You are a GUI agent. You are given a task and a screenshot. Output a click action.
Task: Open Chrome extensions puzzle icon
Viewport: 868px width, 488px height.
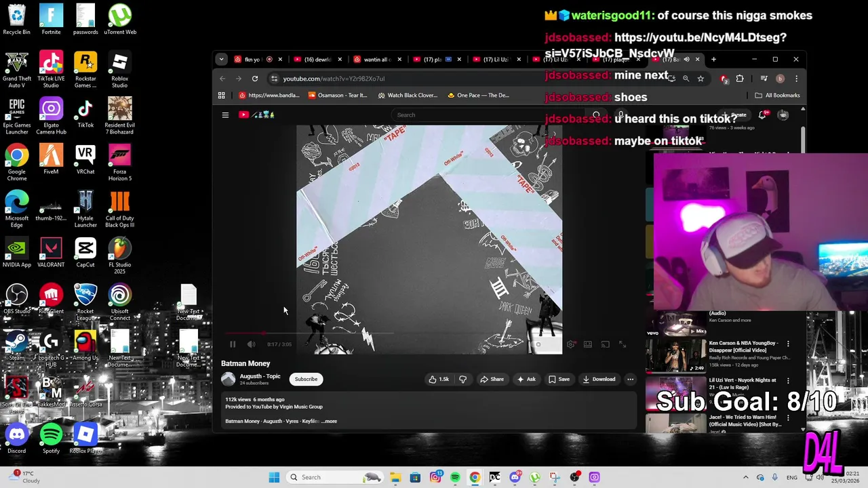(x=740, y=79)
